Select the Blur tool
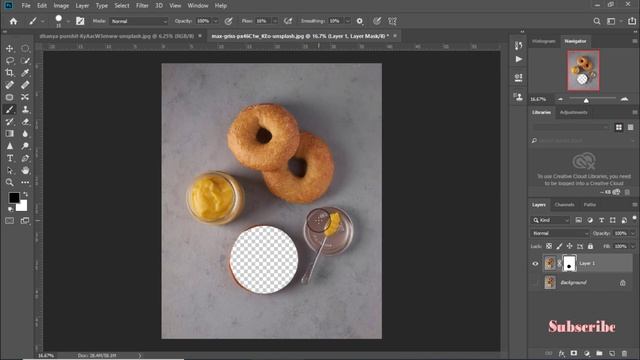This screenshot has width=640, height=360. point(25,133)
